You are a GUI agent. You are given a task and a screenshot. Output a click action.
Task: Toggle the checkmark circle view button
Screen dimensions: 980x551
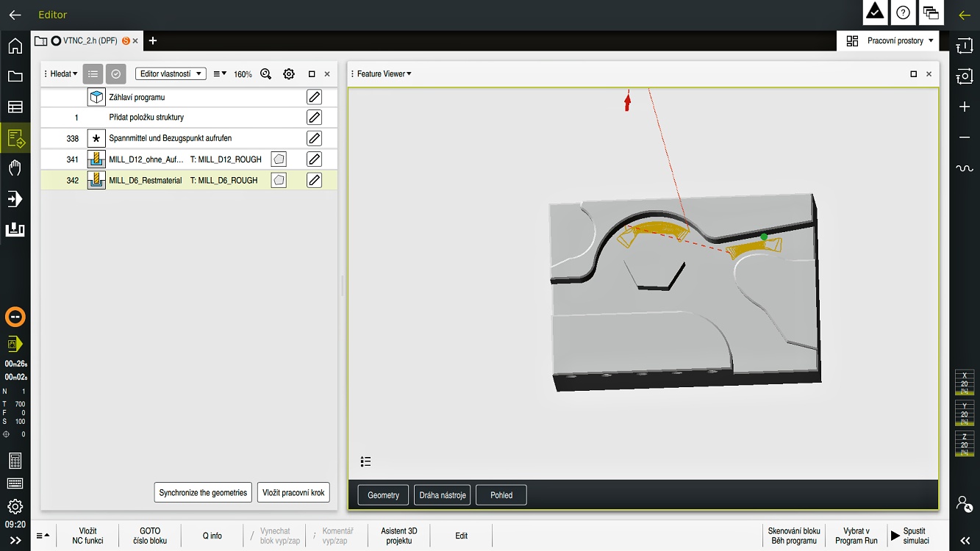115,74
